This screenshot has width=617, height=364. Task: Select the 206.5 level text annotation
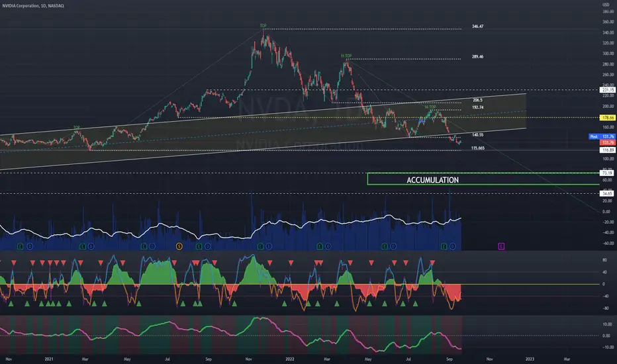(478, 100)
